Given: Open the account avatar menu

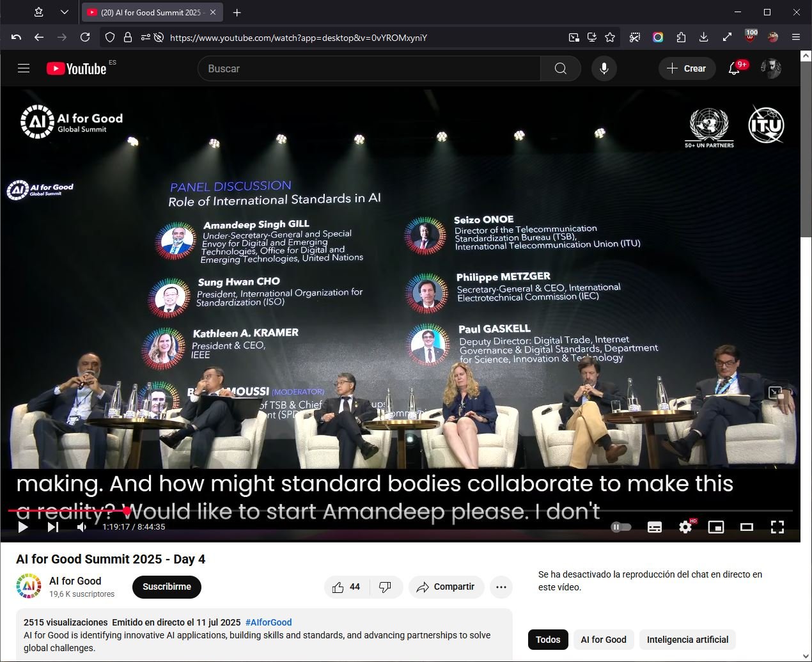Looking at the screenshot, I should coord(771,68).
